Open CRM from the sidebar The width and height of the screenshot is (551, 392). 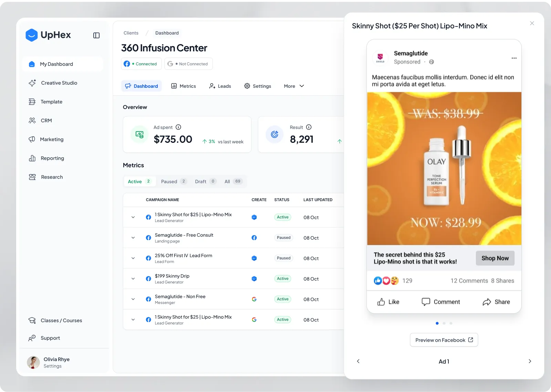click(x=63, y=120)
